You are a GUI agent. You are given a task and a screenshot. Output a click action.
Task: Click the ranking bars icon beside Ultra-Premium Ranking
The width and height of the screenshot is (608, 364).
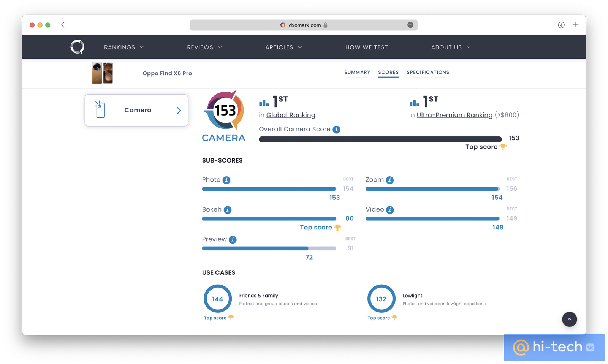(414, 103)
